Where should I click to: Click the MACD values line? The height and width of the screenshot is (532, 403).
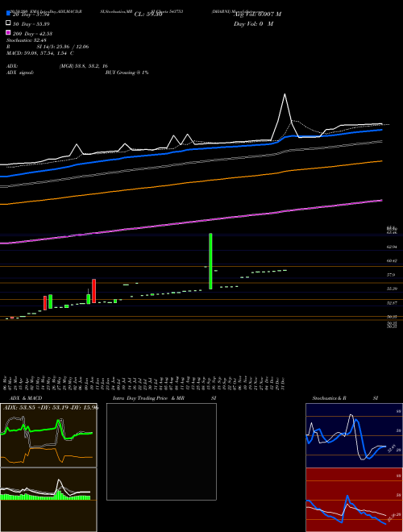40,53
